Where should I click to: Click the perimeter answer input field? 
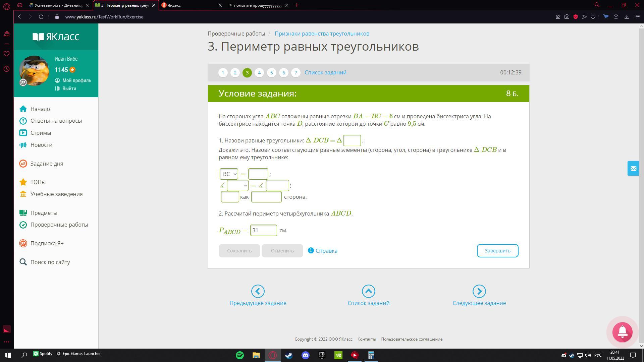[263, 230]
